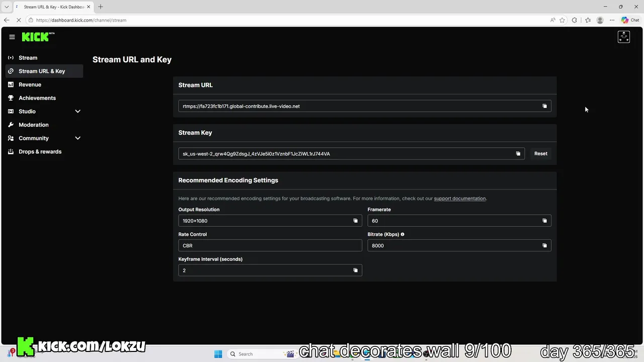The image size is (644, 362).
Task: Expand the Studio section
Action: point(78,111)
